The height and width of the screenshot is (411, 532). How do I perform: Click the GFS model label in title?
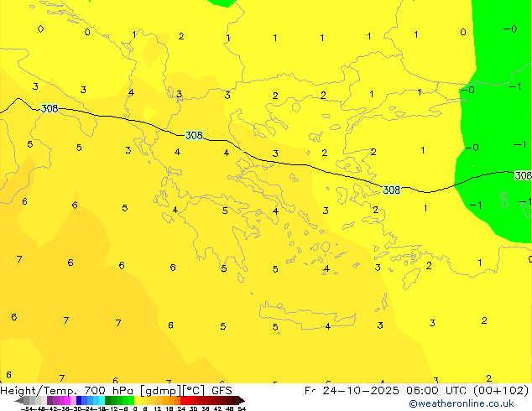(x=222, y=391)
